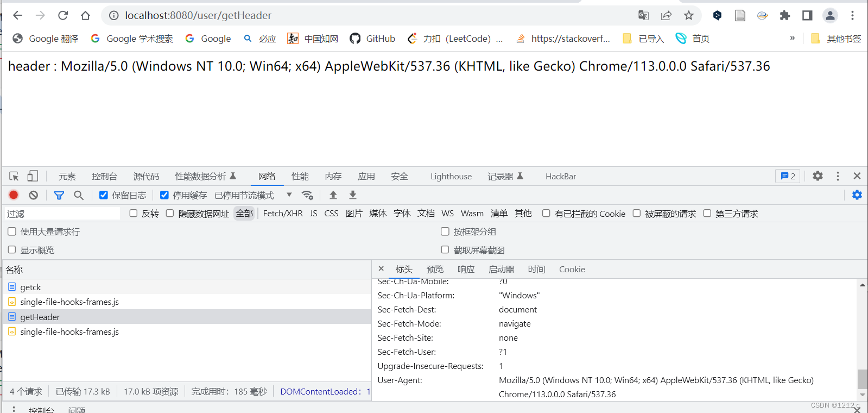
Task: Share this page via address bar icon
Action: coord(666,15)
